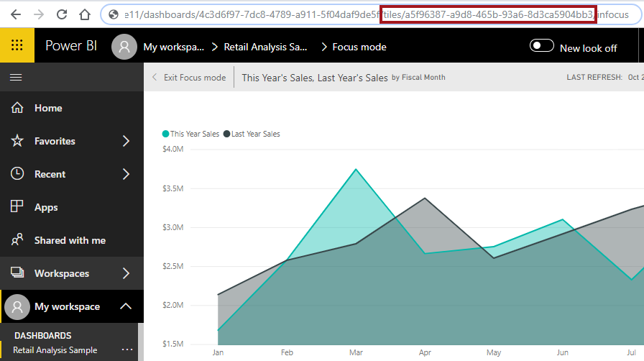This screenshot has width=644, height=361.
Task: Expand the Favorites flyout chevron
Action: point(126,141)
